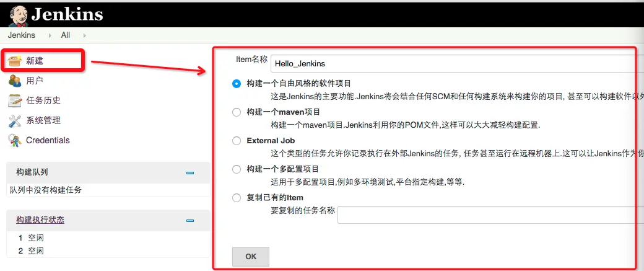Open the 任务历史 sidebar link
The height and width of the screenshot is (271, 644).
(43, 100)
